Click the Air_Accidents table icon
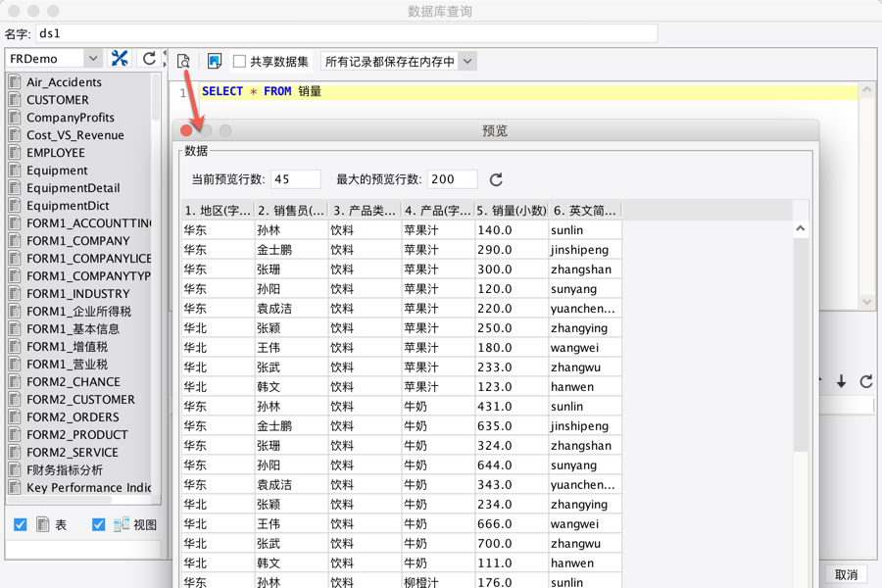This screenshot has height=588, width=882. pos(15,81)
